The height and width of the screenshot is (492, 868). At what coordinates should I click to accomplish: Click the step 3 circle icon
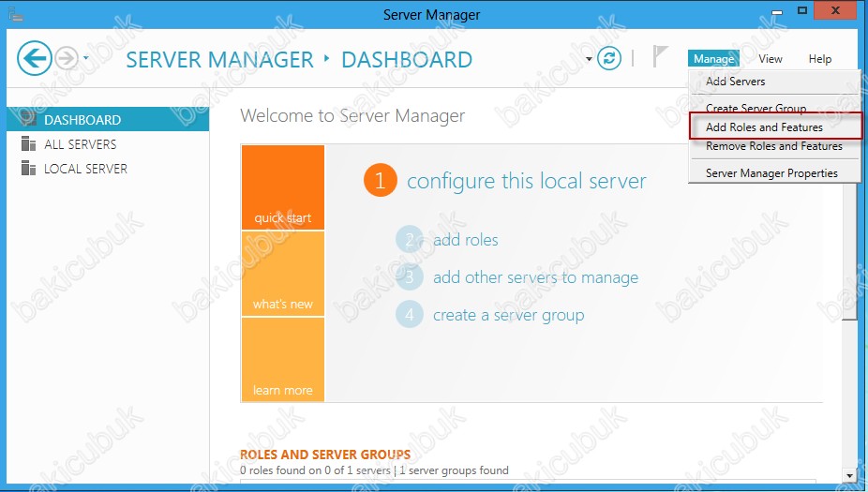409,276
